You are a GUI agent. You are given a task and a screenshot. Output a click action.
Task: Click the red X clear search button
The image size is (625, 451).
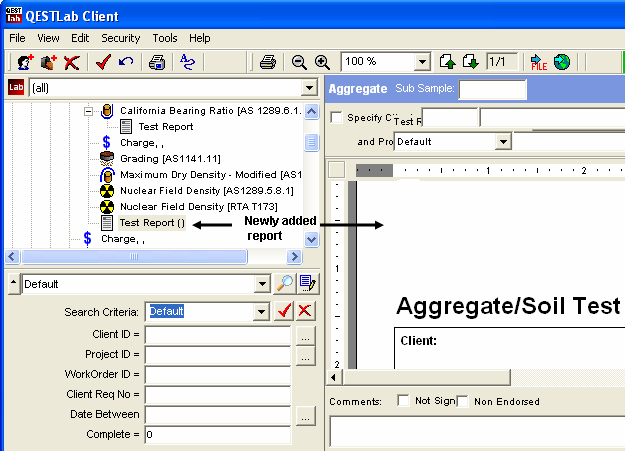tap(305, 311)
